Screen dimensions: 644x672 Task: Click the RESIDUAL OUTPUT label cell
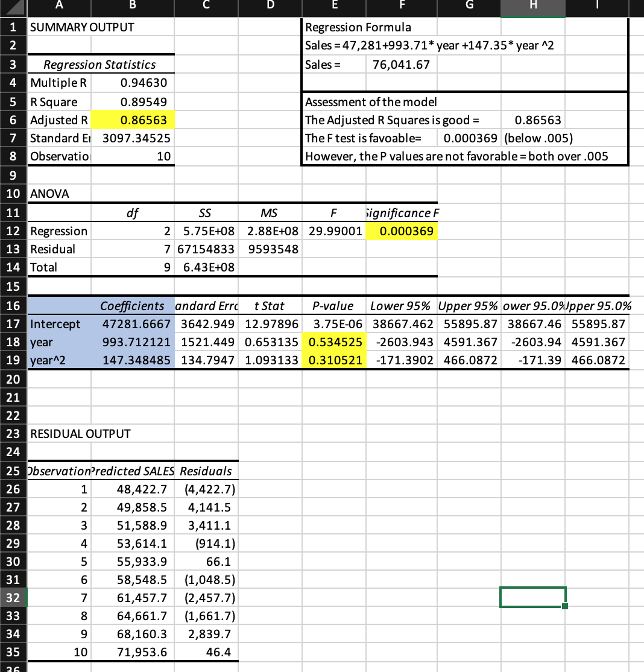pos(58,434)
